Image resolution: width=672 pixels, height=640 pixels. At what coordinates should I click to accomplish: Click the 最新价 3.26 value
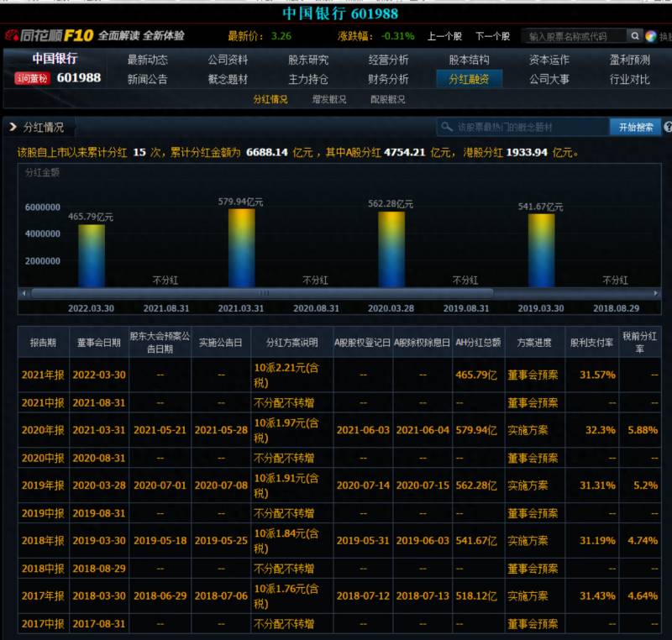(281, 36)
